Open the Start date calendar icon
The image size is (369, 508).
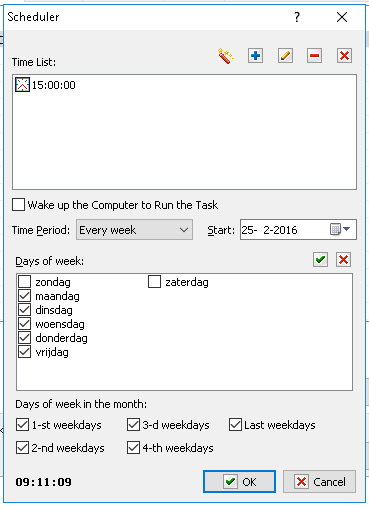click(x=335, y=229)
